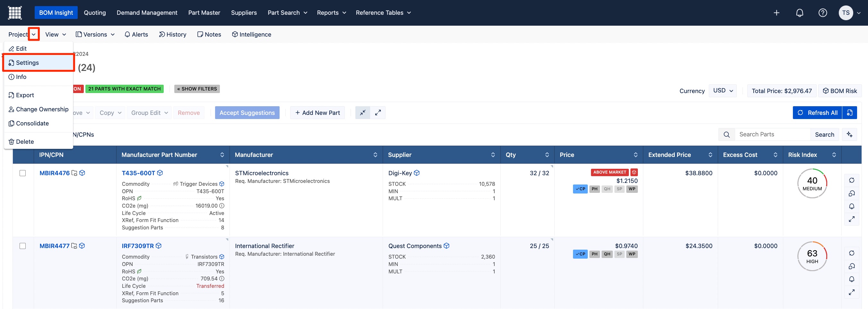Choose Change Ownership in Project menu
This screenshot has width=868, height=309.
39,109
